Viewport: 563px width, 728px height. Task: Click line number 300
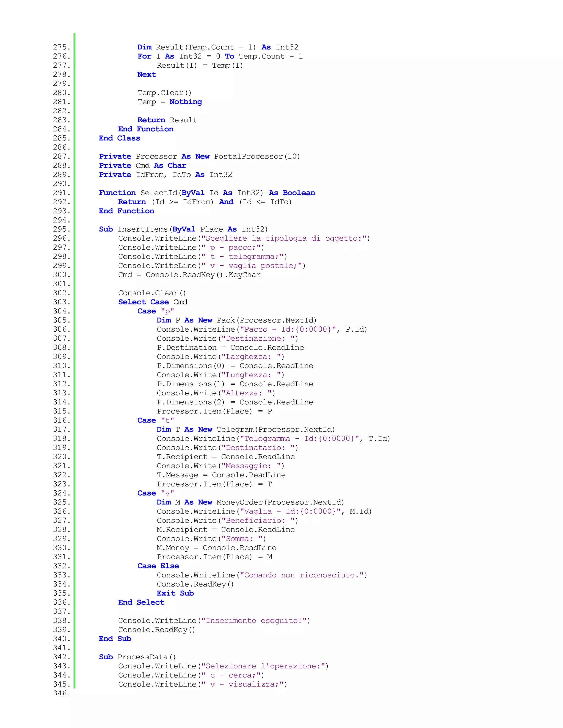61,275
